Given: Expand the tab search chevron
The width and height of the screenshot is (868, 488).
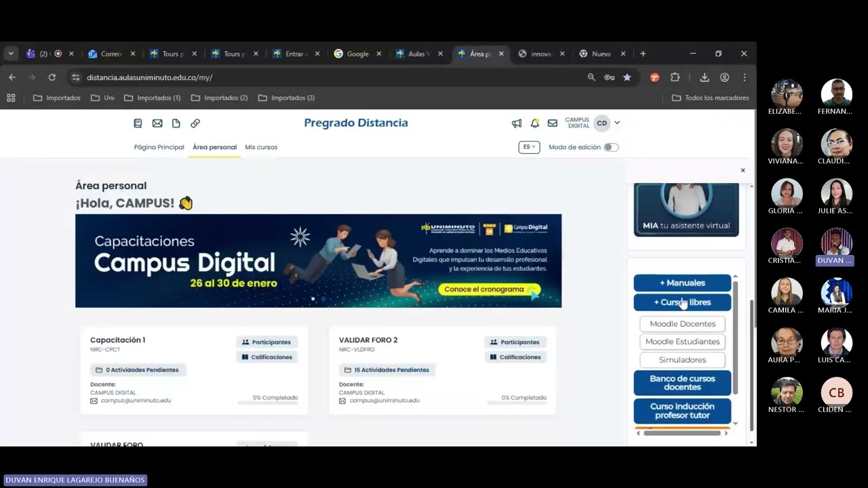Looking at the screenshot, I should (11, 54).
